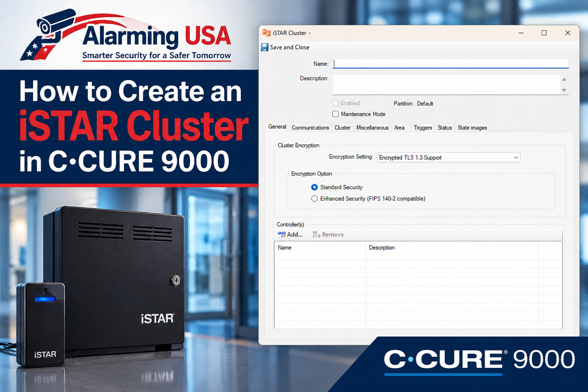Click the 'Default' partition value

pos(425,103)
